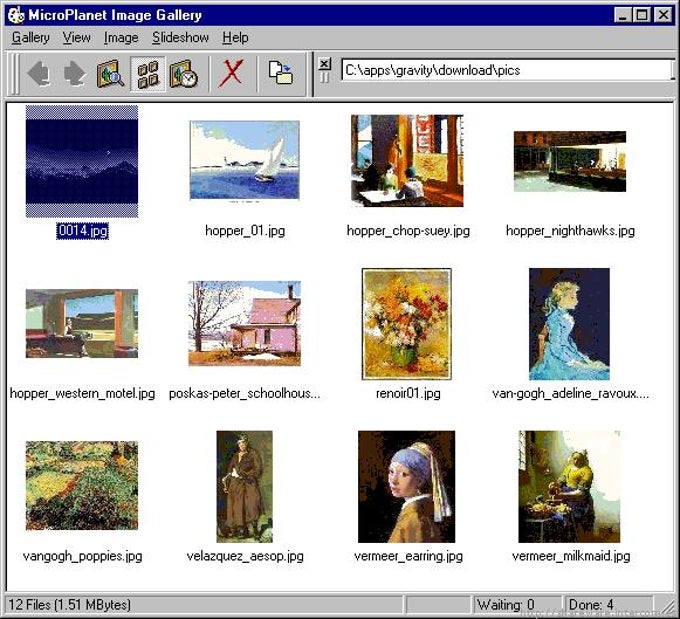This screenshot has height=619, width=680.
Task: Click the van-gogh_adeline_ravoux.... file name
Action: (570, 393)
